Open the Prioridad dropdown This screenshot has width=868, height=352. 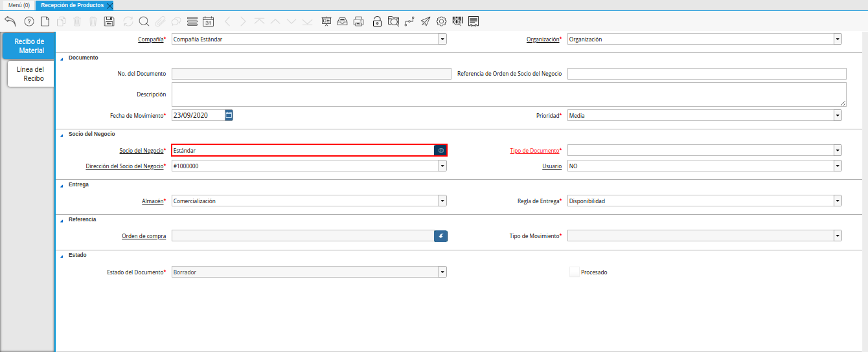pyautogui.click(x=838, y=115)
